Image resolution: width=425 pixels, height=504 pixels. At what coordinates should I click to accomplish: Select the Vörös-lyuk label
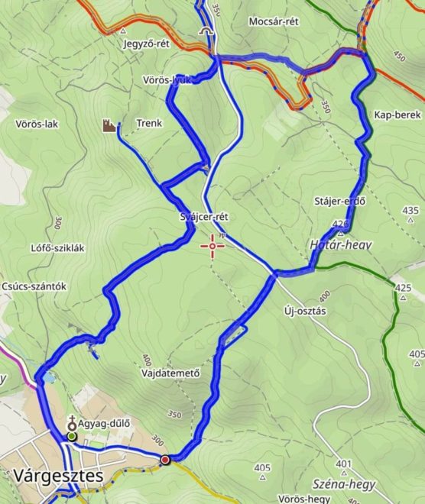click(x=167, y=80)
